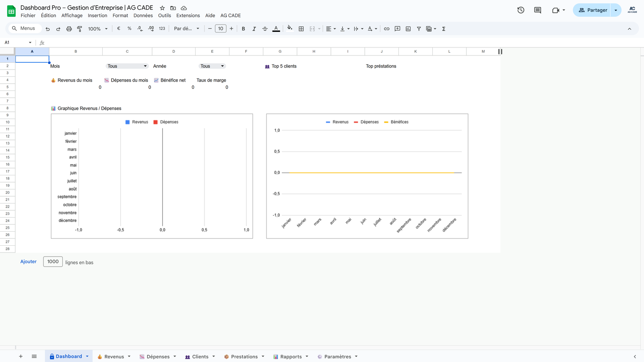Open version history clock icon

click(x=521, y=10)
